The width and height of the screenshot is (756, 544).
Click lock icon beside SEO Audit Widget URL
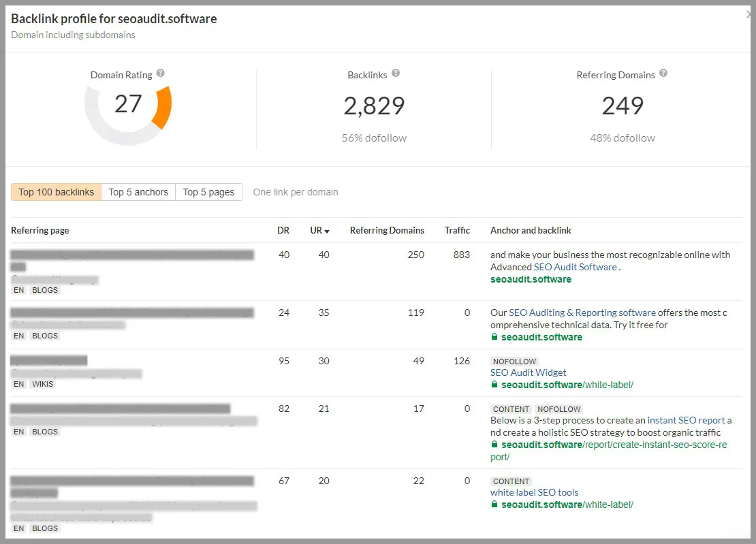coord(494,385)
